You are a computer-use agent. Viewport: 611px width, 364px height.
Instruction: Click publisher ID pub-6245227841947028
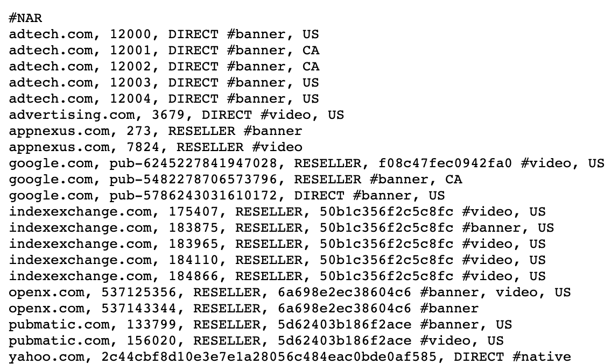pyautogui.click(x=194, y=163)
